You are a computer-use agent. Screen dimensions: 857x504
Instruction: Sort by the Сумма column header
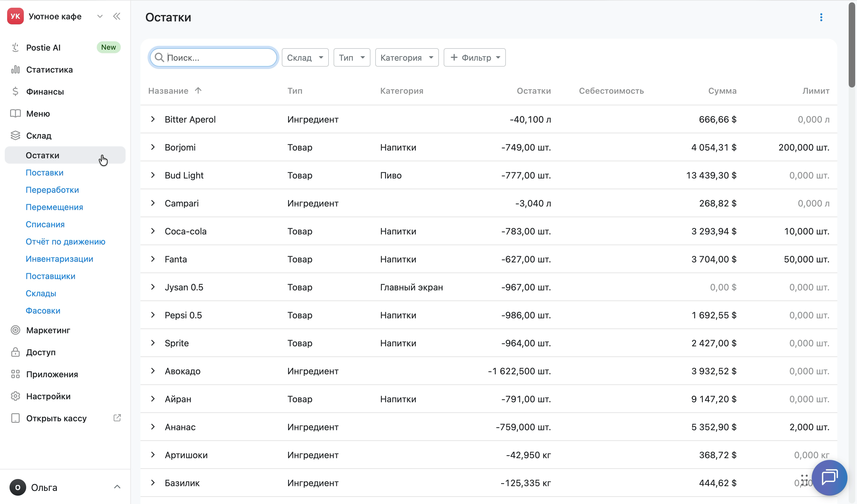tap(722, 91)
